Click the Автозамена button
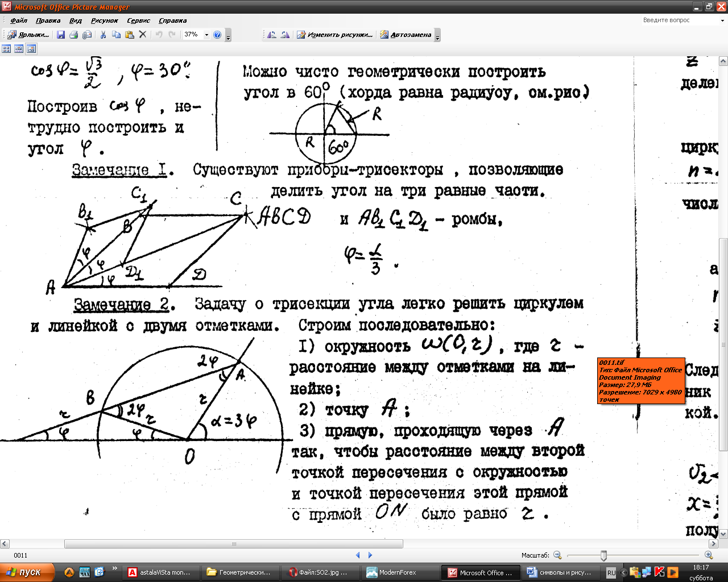Image resolution: width=728 pixels, height=582 pixels. tap(406, 35)
